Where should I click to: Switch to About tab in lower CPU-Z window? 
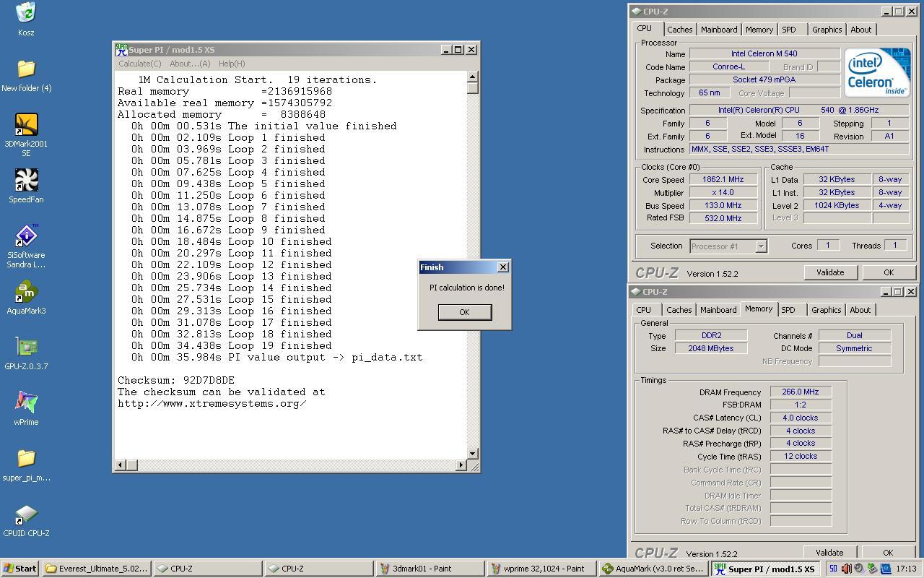click(x=860, y=310)
